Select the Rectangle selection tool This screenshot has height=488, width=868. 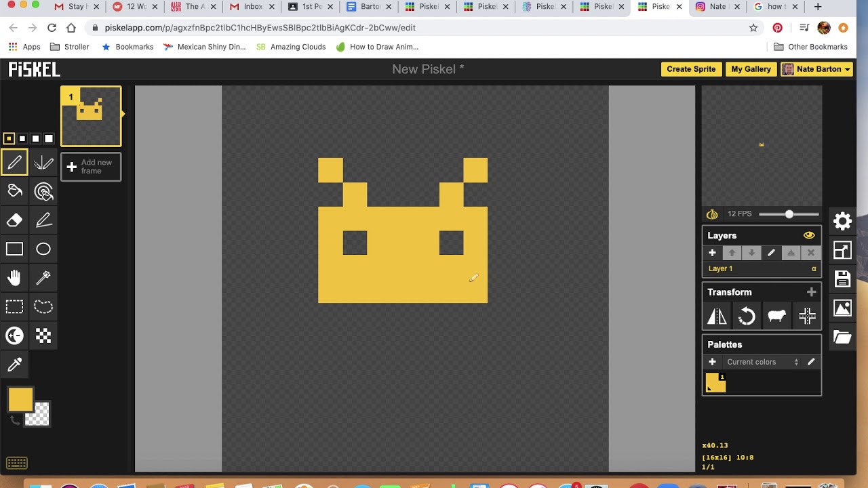(x=14, y=307)
